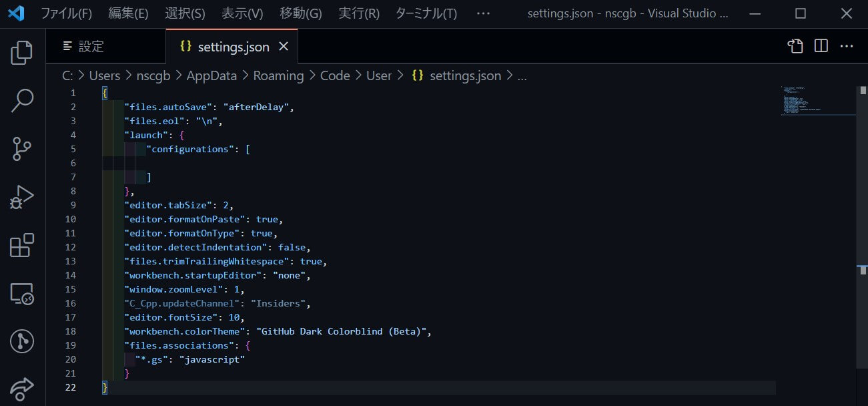Viewport: 868px width, 406px height.
Task: Expand the trailing breadcrumb ellipsis
Action: pos(522,75)
